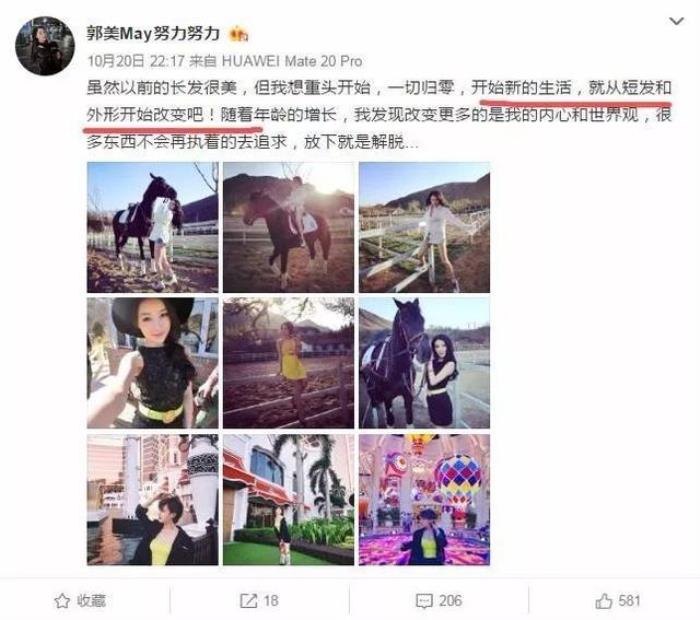Open the 10月20日 22:17 timestamp link
Screen dimensions: 700x620
click(x=136, y=61)
